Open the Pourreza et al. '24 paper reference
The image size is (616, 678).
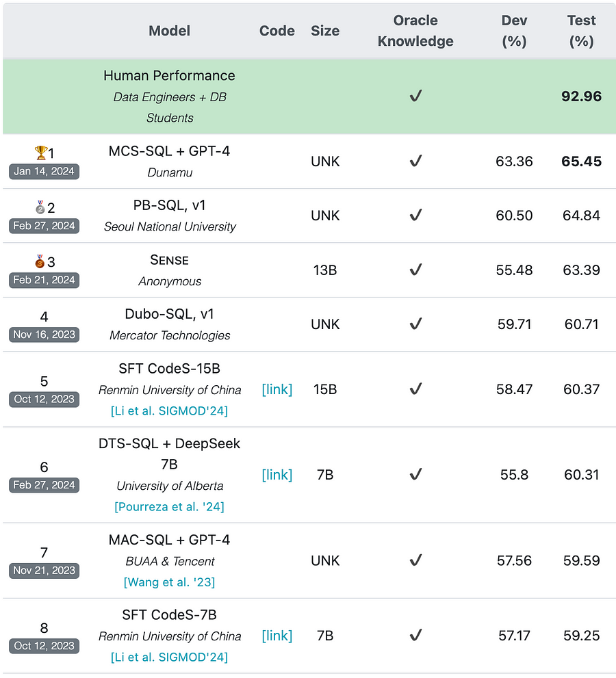click(169, 506)
